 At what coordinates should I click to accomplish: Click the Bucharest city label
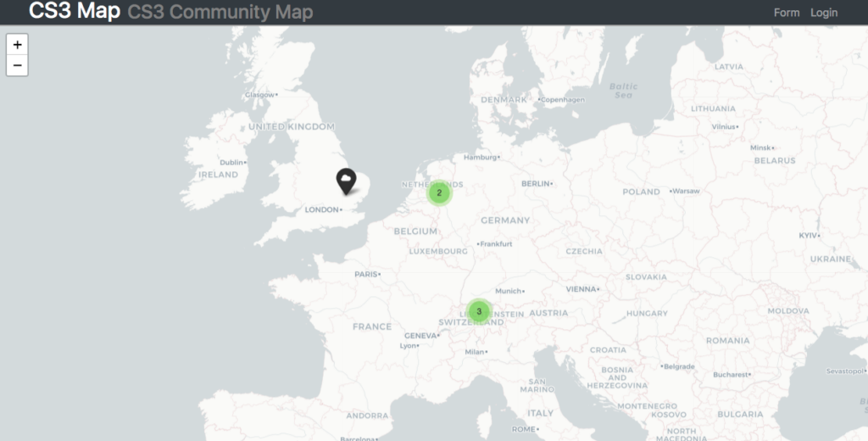pos(731,375)
